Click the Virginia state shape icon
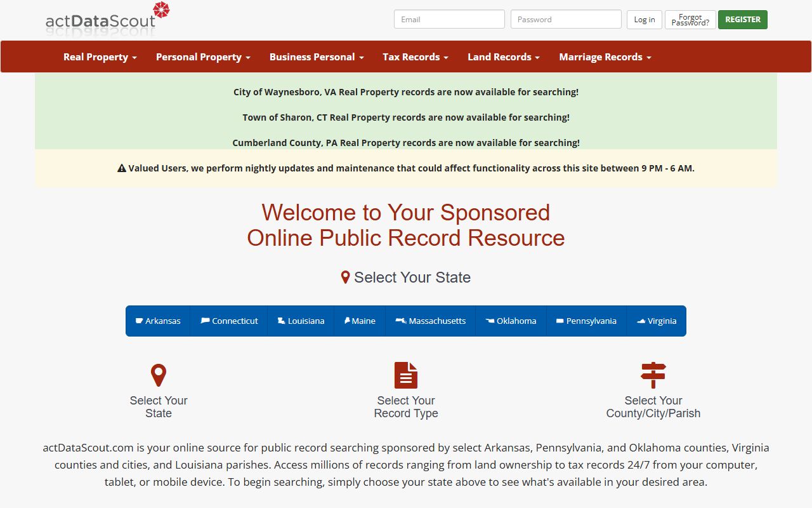Image resolution: width=812 pixels, height=508 pixels. 641,321
